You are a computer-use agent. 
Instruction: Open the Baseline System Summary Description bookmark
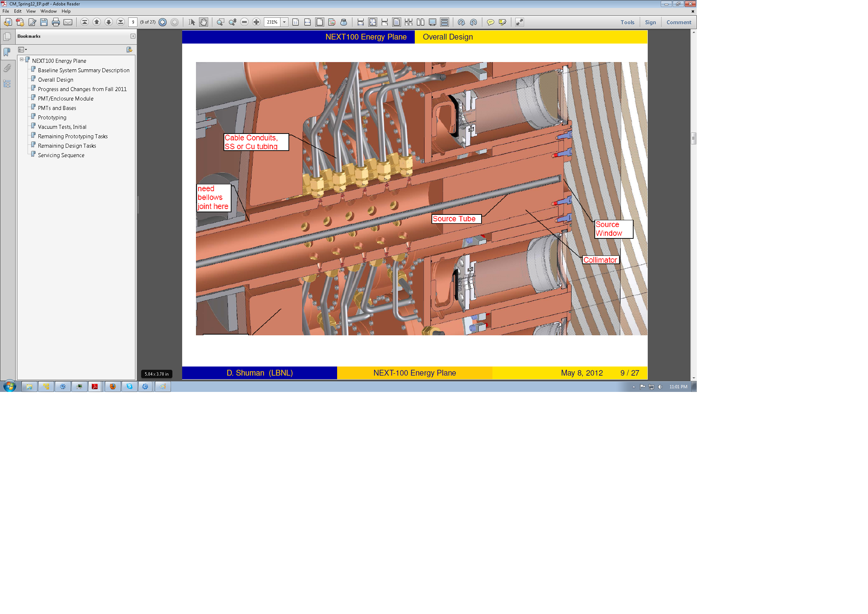[x=83, y=70]
